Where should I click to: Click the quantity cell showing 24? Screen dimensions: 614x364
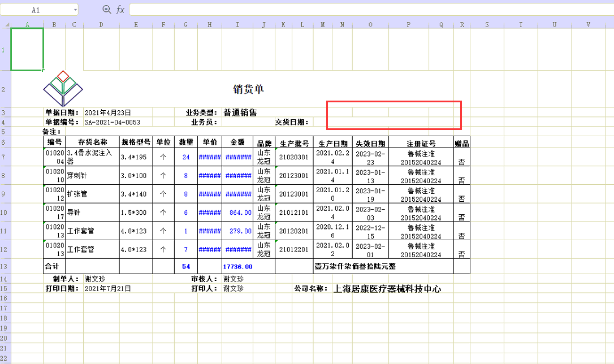pos(186,157)
